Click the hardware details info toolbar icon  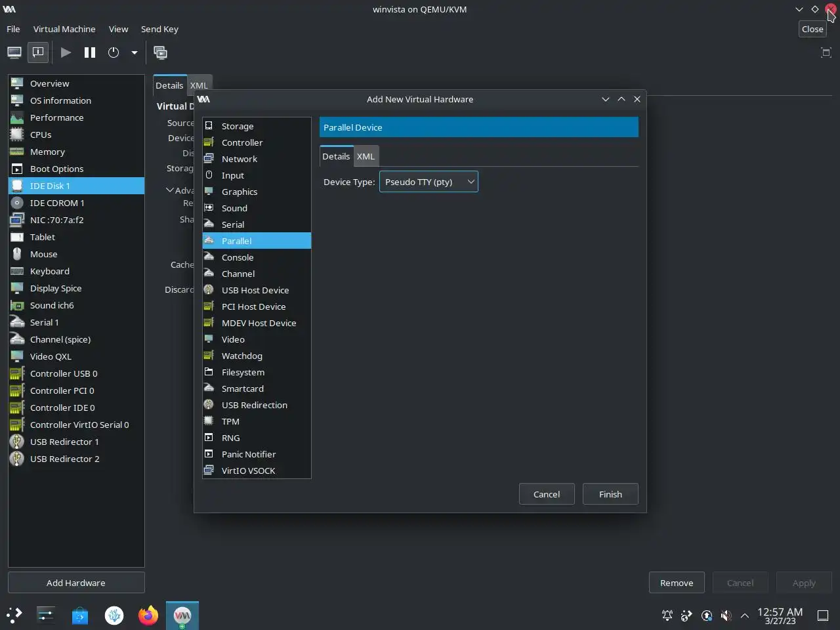38,52
